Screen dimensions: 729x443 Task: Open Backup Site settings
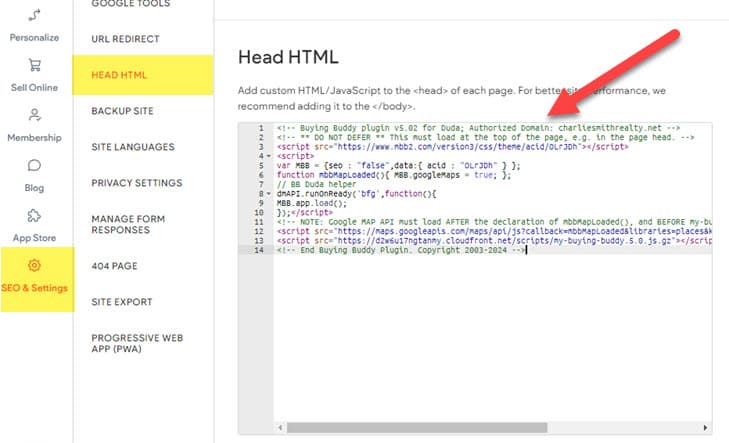[x=122, y=111]
